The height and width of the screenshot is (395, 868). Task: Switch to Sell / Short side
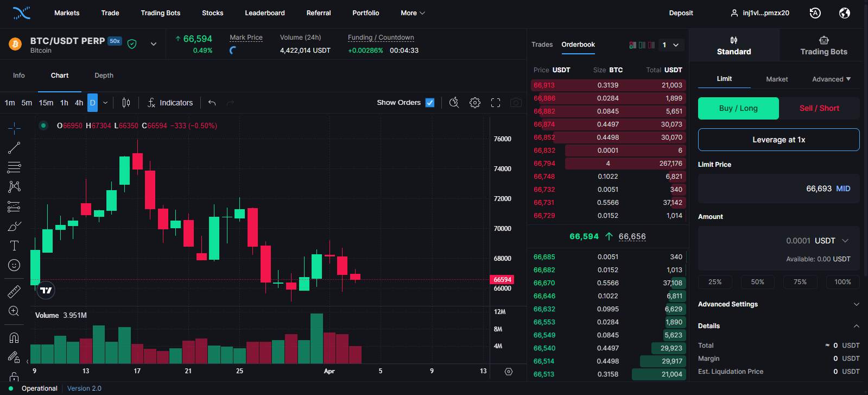[819, 108]
